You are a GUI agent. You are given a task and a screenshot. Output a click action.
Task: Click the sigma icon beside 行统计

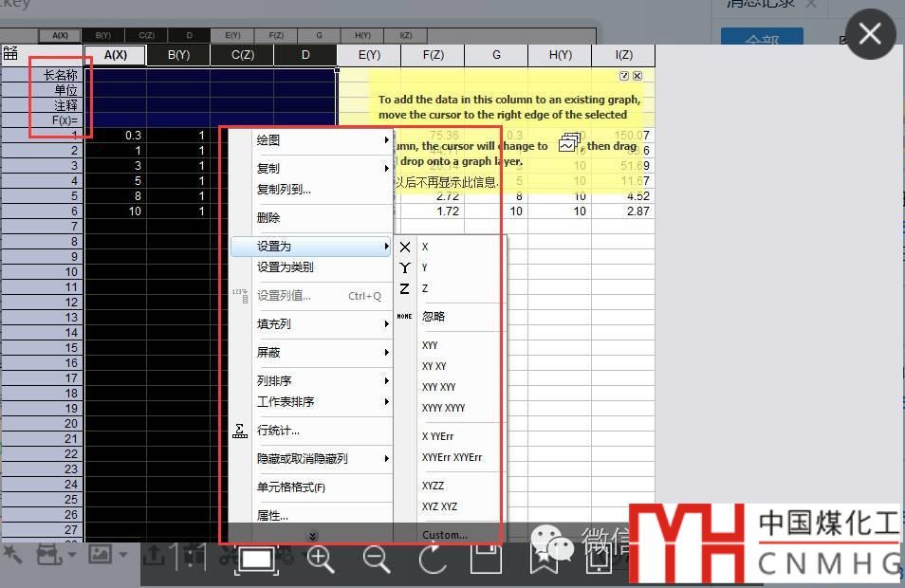tap(239, 431)
